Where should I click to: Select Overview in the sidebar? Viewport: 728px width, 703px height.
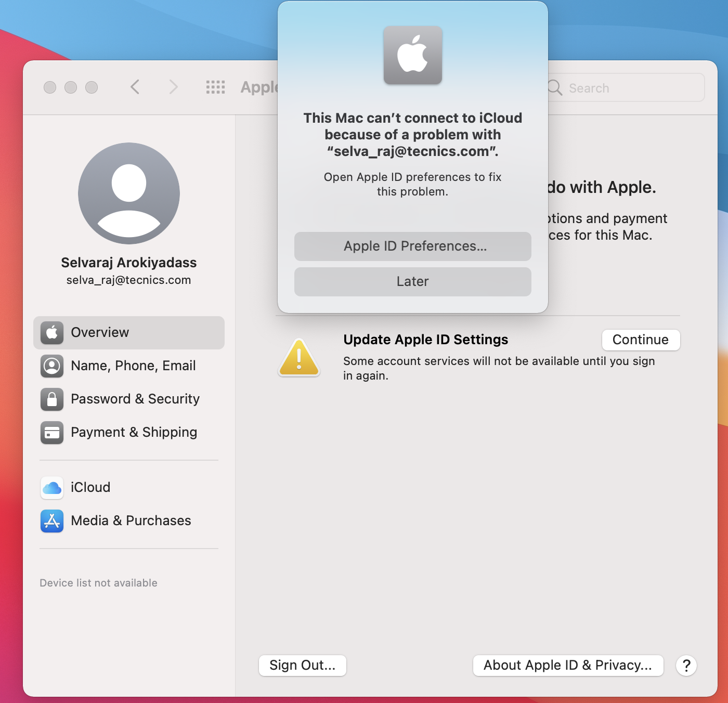point(129,333)
